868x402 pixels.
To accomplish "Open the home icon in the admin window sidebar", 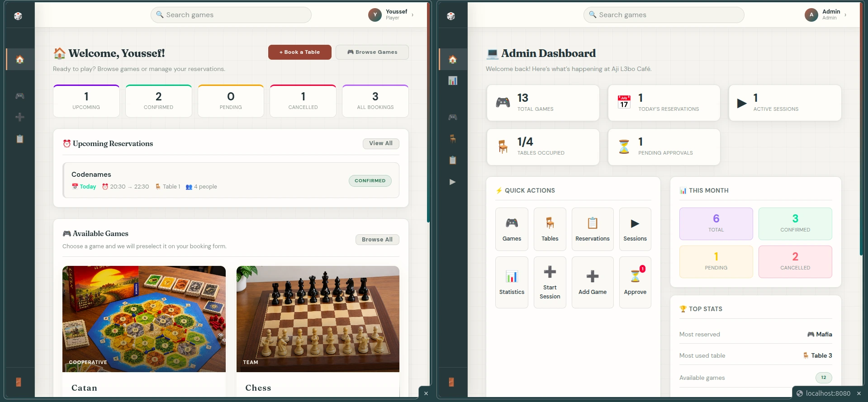I will [x=453, y=59].
